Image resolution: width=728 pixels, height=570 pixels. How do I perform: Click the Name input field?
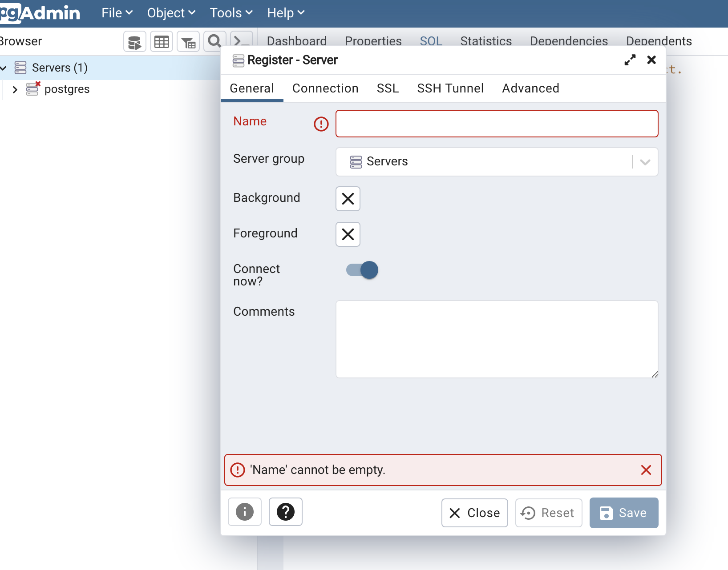point(497,124)
